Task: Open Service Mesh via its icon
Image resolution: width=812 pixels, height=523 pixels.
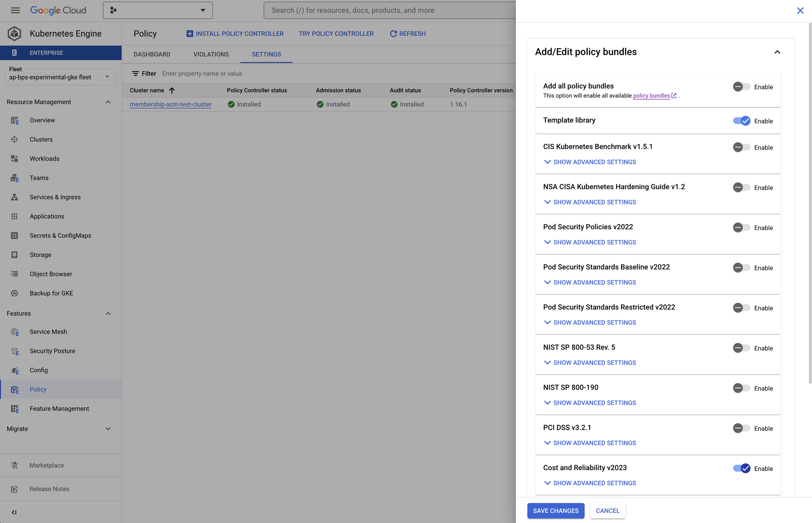Action: pyautogui.click(x=14, y=332)
